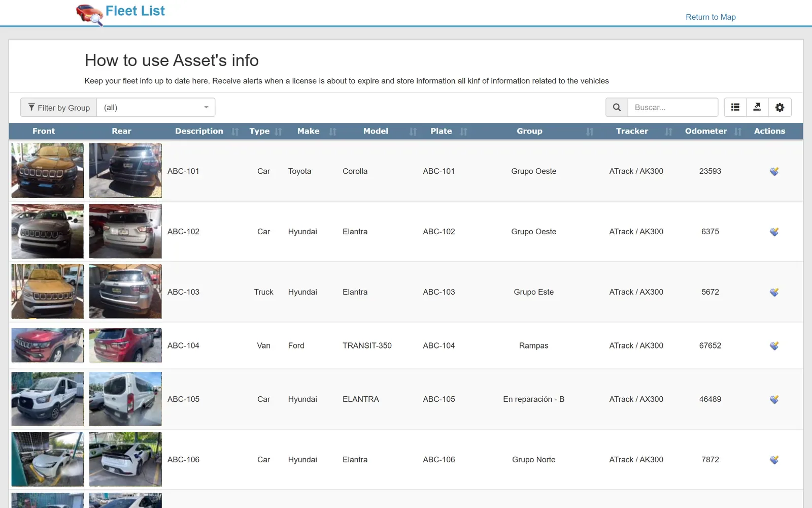
Task: Open the group filter (all) dropdown
Action: [156, 107]
